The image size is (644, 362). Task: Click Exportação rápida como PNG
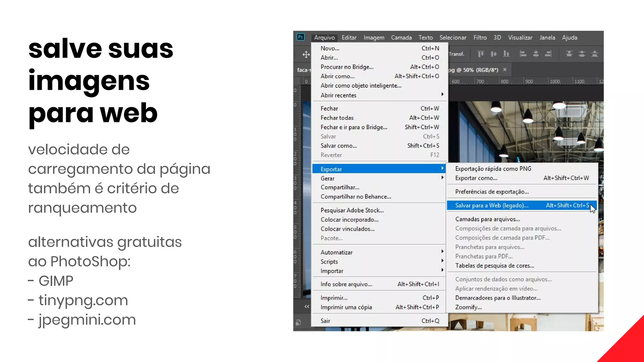(x=493, y=169)
